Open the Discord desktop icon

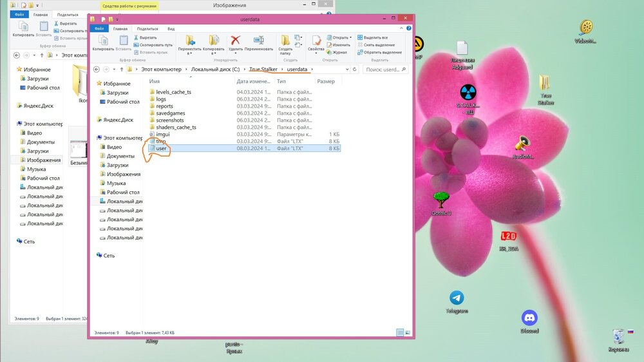click(x=529, y=318)
